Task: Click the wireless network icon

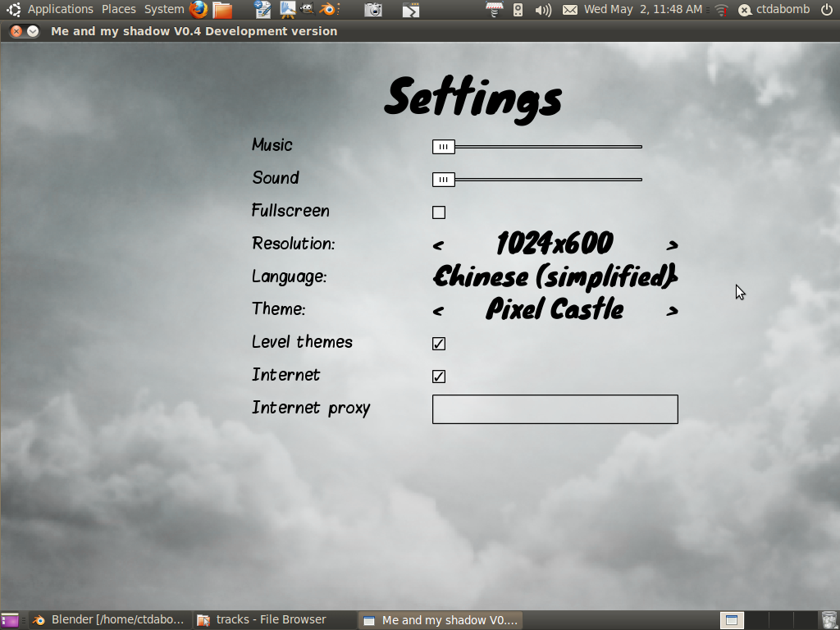Action: coord(721,10)
